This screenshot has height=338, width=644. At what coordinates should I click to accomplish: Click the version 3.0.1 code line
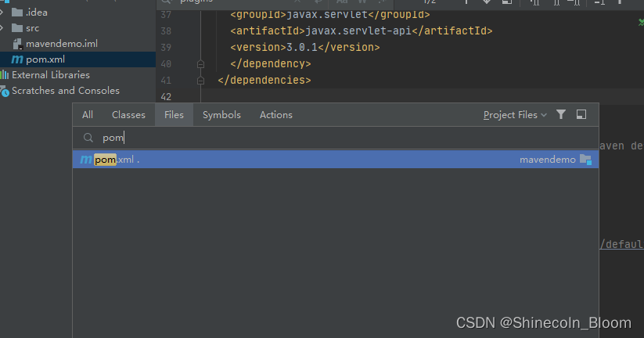[304, 47]
